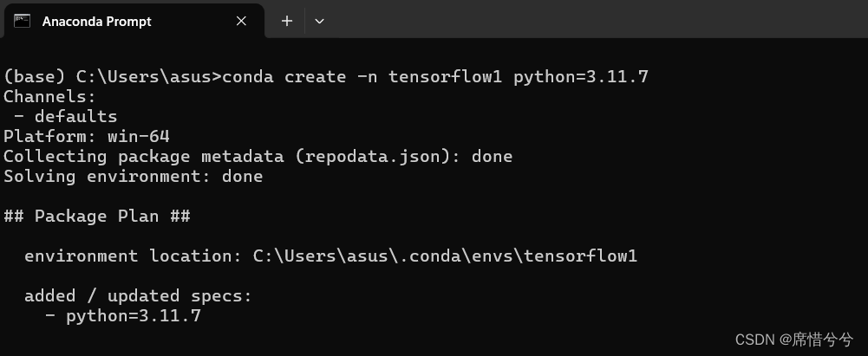Viewport: 868px width, 356px height.
Task: Click python=3.11.7 in the command line
Action: pyautogui.click(x=581, y=76)
